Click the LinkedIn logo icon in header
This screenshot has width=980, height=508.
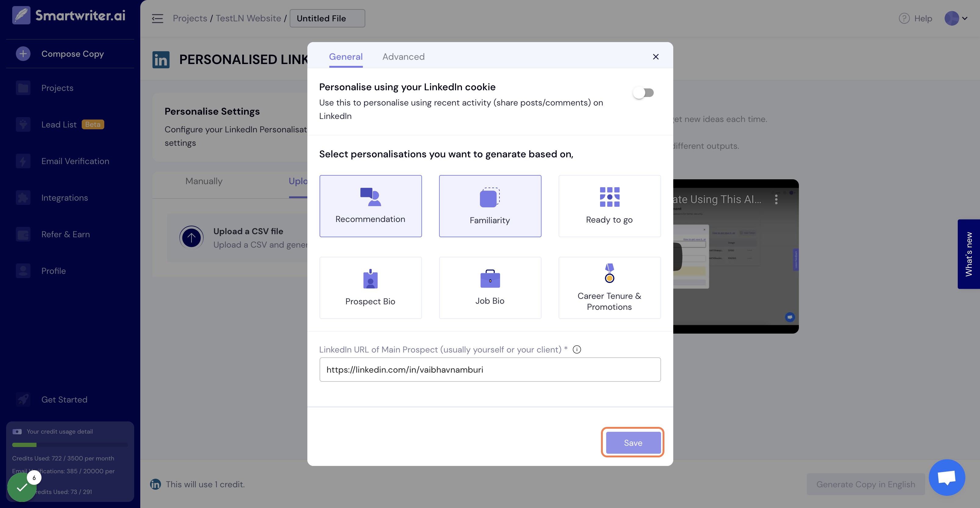tap(161, 59)
